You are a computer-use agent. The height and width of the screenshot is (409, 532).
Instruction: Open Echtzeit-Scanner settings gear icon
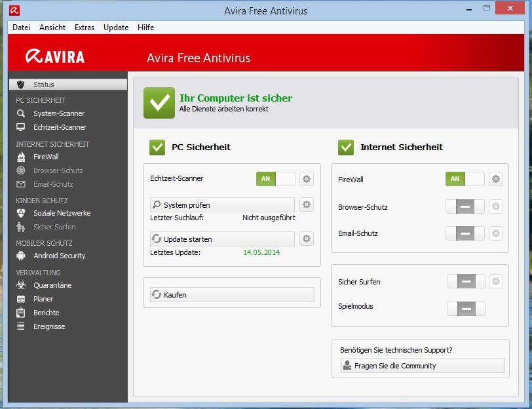(x=307, y=179)
